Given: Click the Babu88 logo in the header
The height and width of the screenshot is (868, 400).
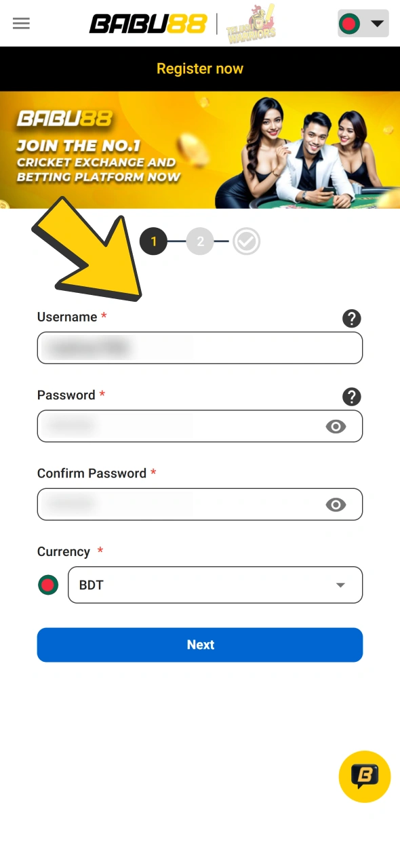Looking at the screenshot, I should [x=148, y=24].
